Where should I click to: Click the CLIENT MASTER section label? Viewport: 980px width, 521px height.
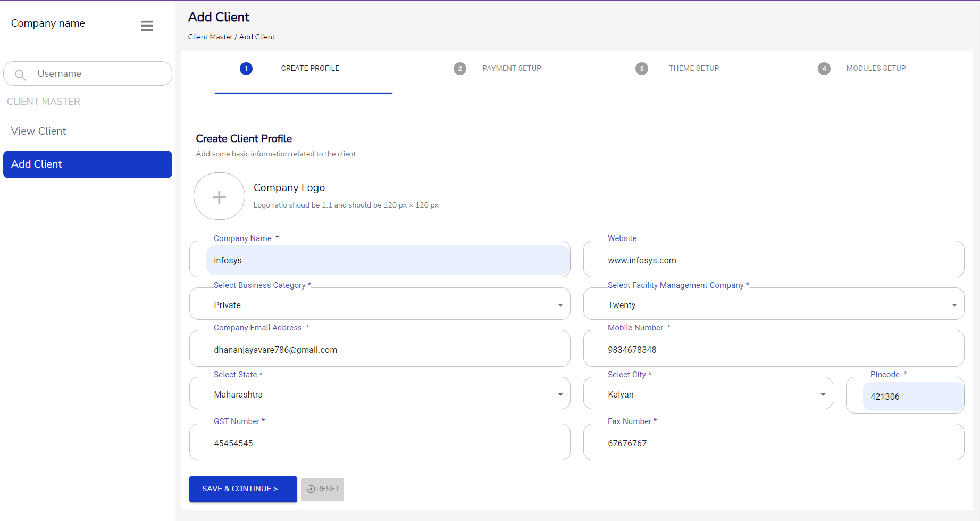click(x=44, y=102)
